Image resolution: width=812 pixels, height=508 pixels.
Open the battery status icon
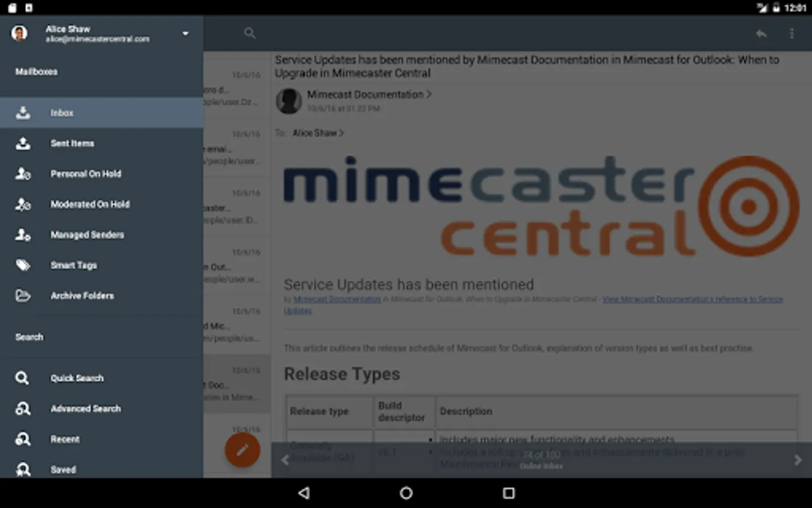pyautogui.click(x=776, y=7)
